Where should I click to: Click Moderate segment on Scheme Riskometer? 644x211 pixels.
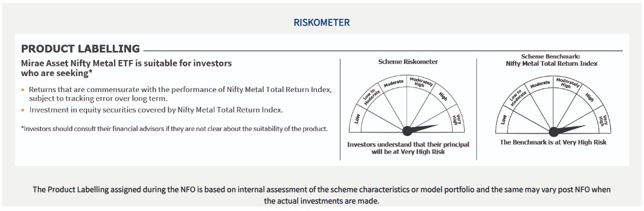393,83
